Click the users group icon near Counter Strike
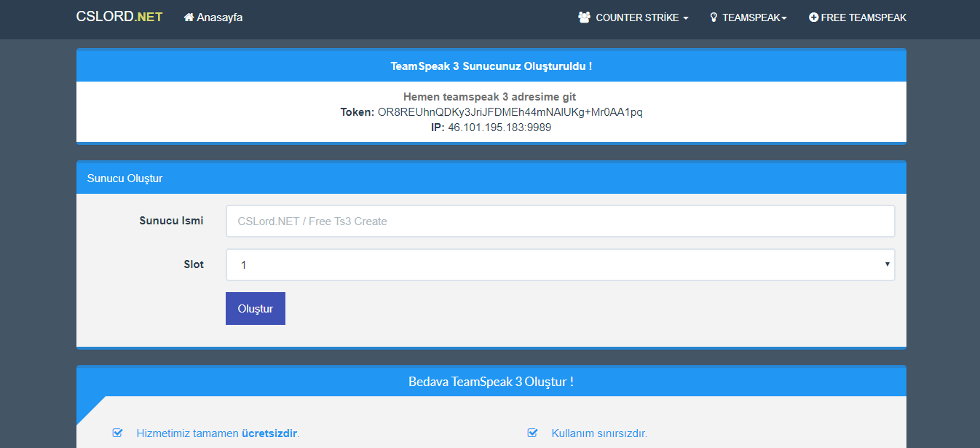The height and width of the screenshot is (448, 980). click(x=584, y=17)
